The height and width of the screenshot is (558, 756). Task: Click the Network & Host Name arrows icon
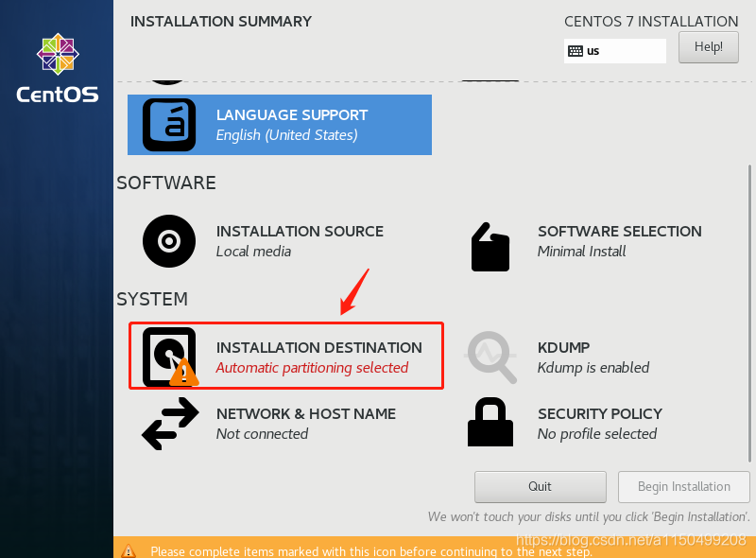point(170,424)
